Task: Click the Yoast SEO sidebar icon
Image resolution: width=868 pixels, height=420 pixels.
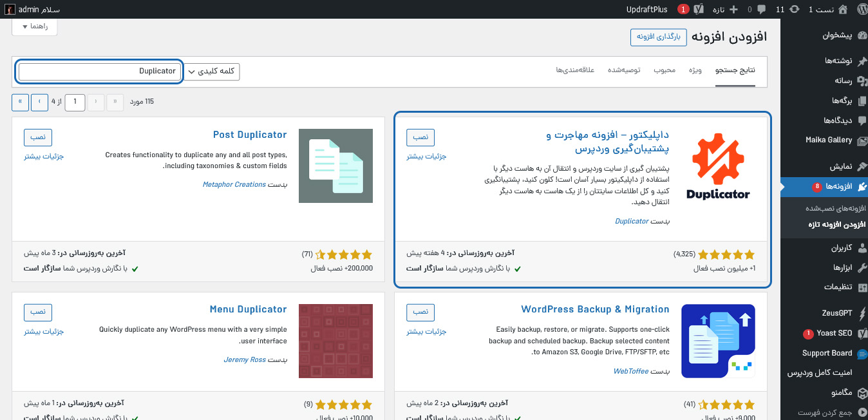Action: (x=862, y=333)
